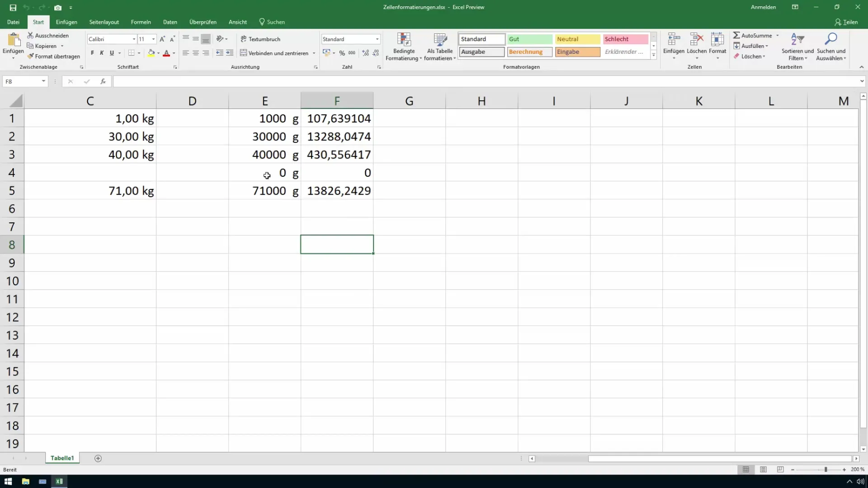Adjust the zoom slider handle
Image resolution: width=868 pixels, height=488 pixels.
coord(826,469)
